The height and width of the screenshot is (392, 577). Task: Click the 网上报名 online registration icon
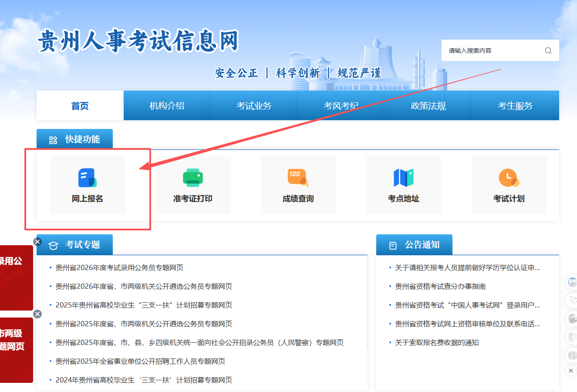pos(88,178)
